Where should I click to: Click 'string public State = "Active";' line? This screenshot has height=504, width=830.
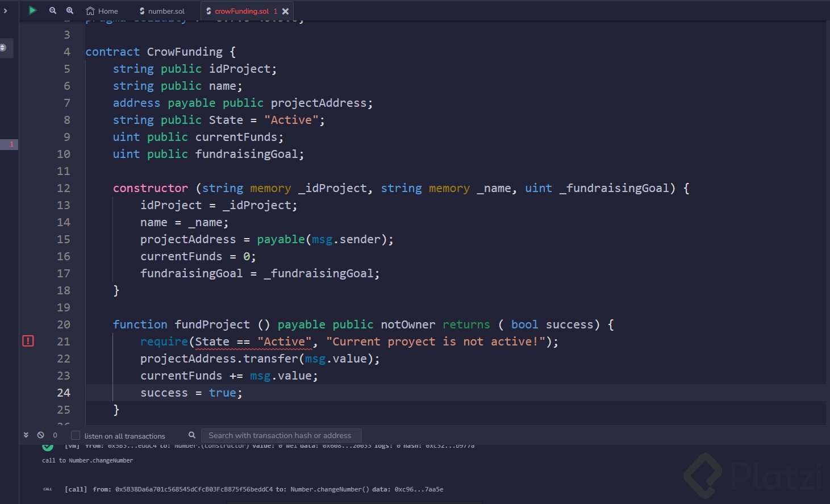(219, 120)
